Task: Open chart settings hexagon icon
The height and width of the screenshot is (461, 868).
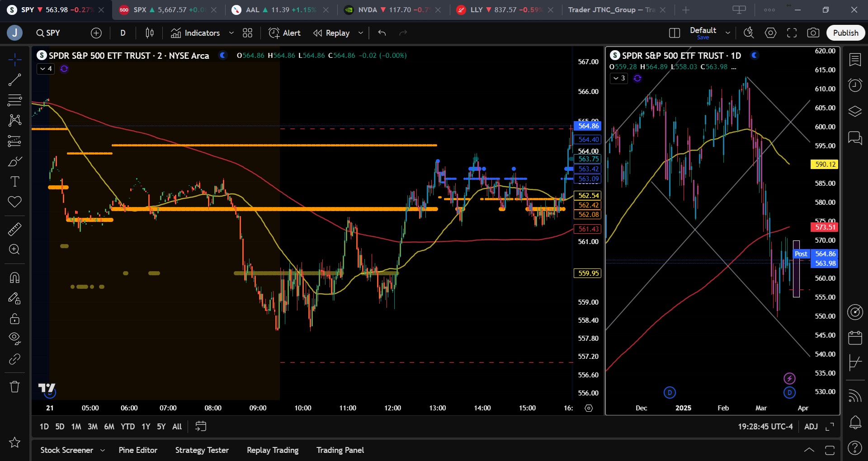Action: (x=771, y=33)
